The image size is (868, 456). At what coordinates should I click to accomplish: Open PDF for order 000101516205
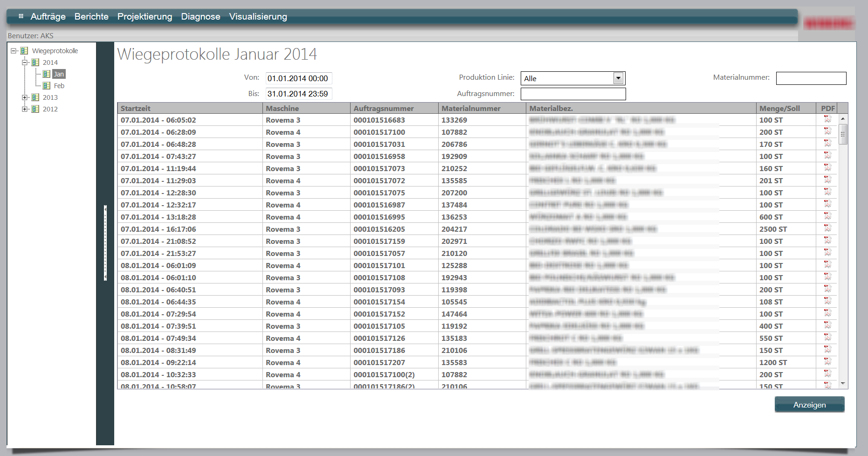(x=827, y=228)
